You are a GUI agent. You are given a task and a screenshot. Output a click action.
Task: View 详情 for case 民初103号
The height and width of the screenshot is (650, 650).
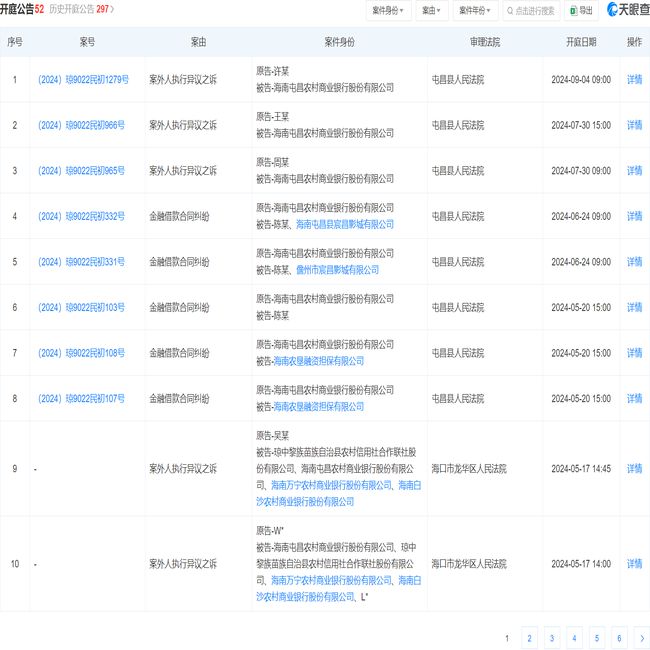634,308
